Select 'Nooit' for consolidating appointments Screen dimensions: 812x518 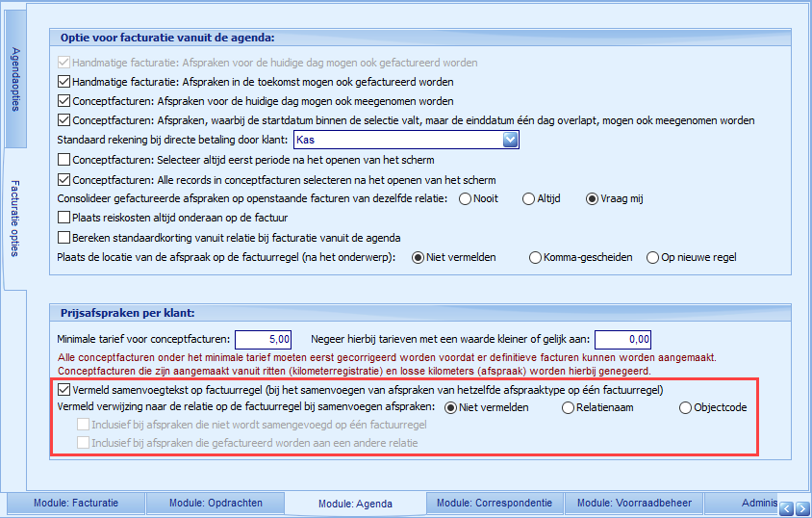(466, 199)
